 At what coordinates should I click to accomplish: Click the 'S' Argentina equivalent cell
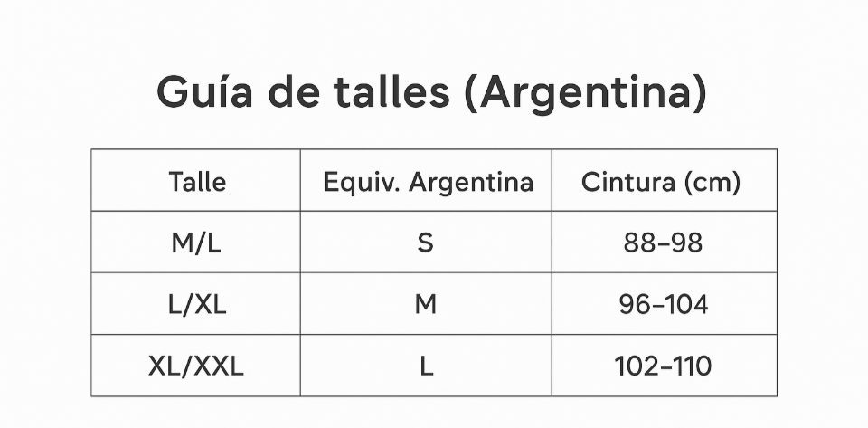click(x=425, y=243)
